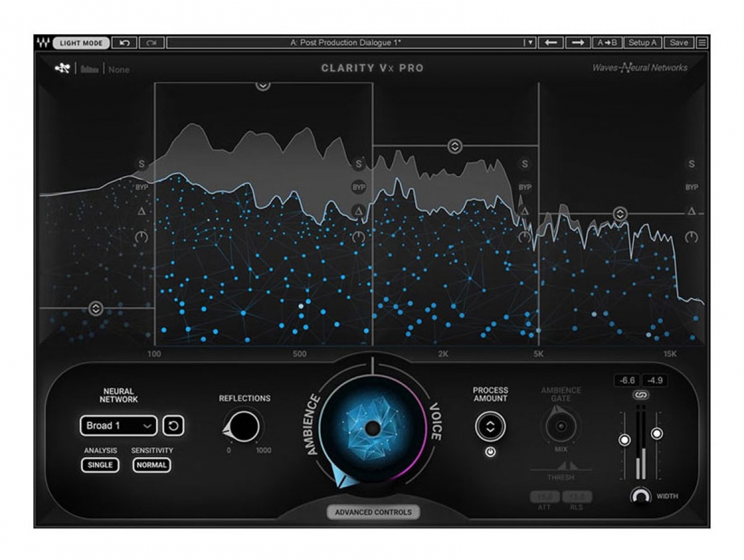This screenshot has height=560, width=744.
Task: Toggle the delta monitor on the lowest band
Action: [x=141, y=211]
